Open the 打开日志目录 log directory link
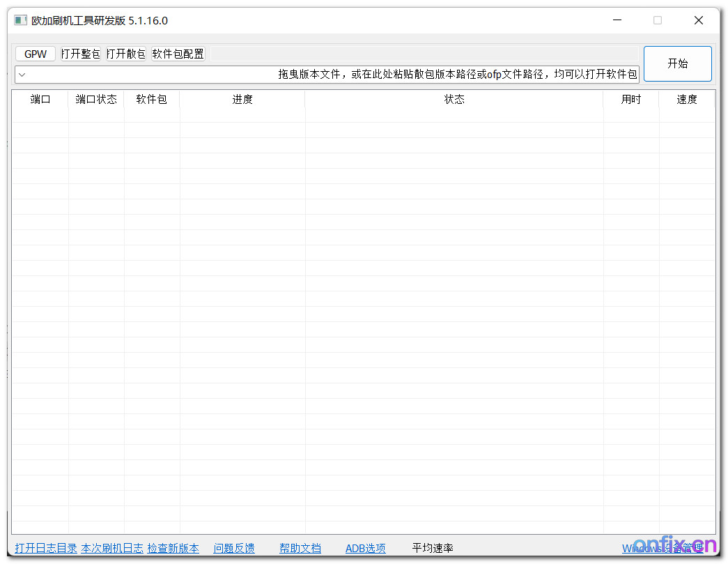This screenshot has height=564, width=728. coord(45,548)
